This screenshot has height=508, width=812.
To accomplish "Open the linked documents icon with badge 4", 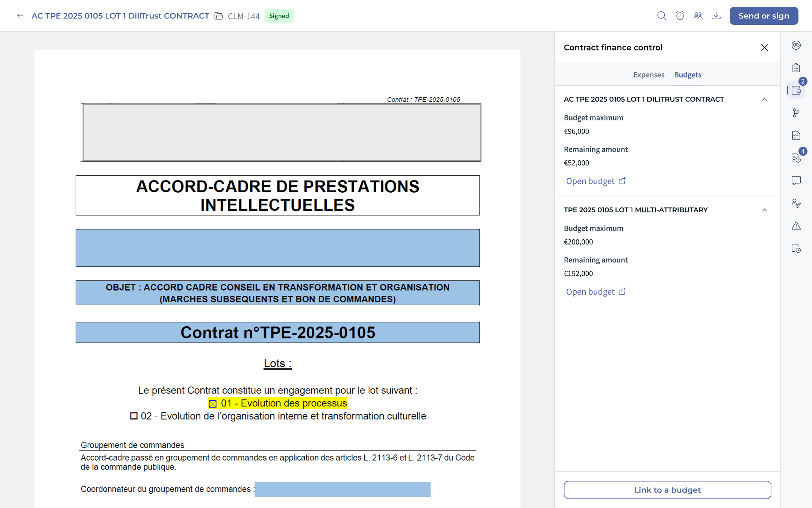I will pyautogui.click(x=796, y=158).
